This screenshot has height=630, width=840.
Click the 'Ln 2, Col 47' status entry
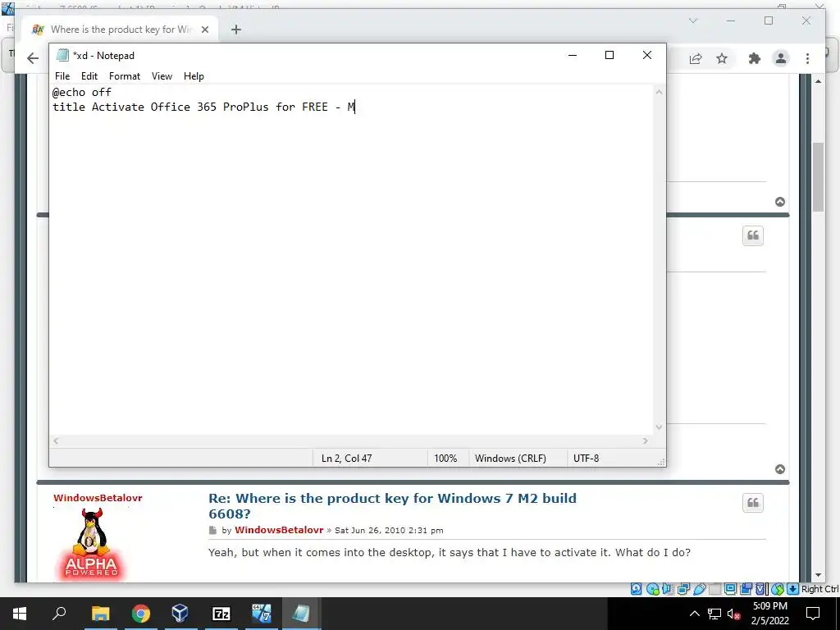coord(347,459)
